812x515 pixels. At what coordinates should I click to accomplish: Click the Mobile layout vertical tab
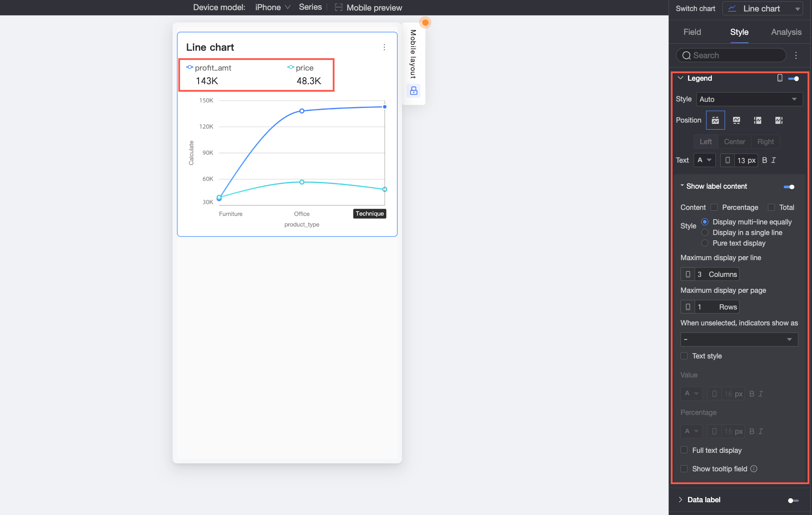(414, 54)
